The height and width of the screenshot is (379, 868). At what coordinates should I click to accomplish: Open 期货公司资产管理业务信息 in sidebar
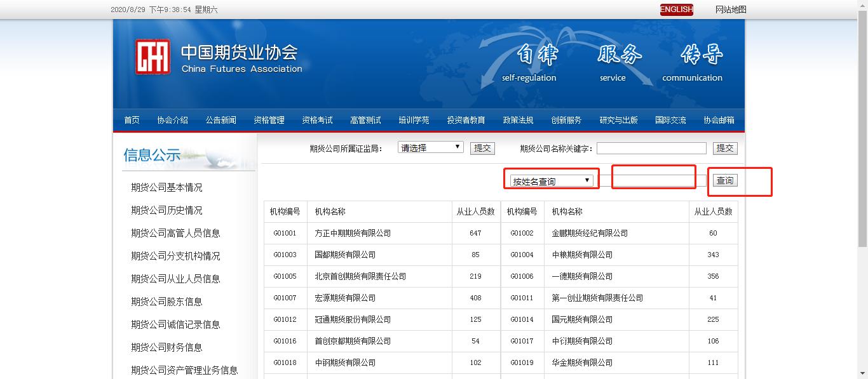(185, 370)
